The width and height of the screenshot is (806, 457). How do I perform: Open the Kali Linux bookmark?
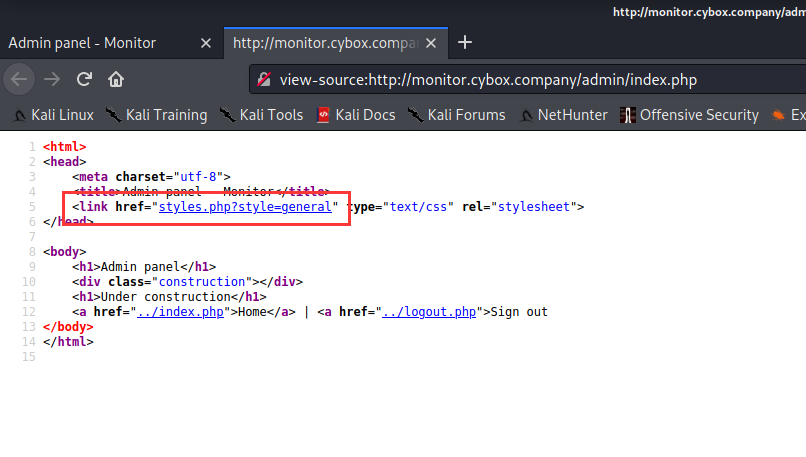click(53, 115)
